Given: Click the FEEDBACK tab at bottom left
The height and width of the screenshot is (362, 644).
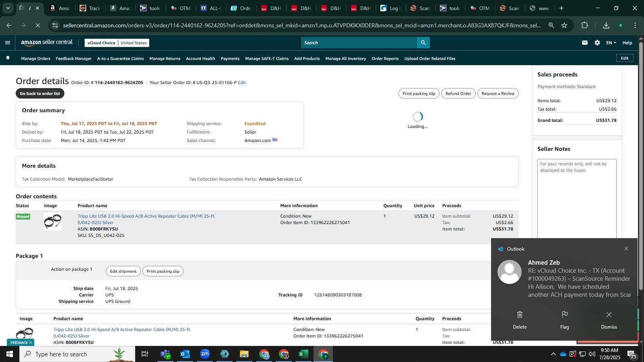Looking at the screenshot, I should point(21,342).
